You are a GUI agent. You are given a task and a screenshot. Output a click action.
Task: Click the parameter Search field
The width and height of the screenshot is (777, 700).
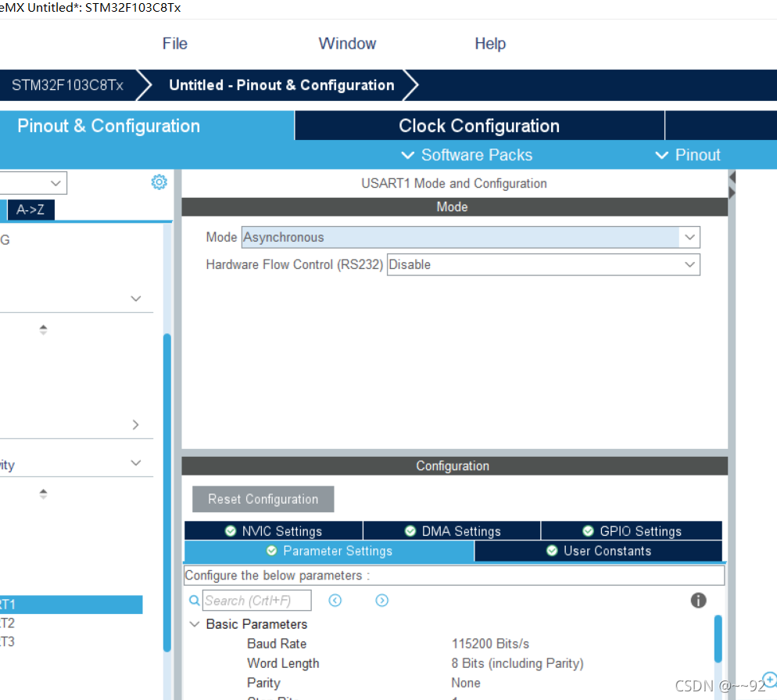point(256,601)
